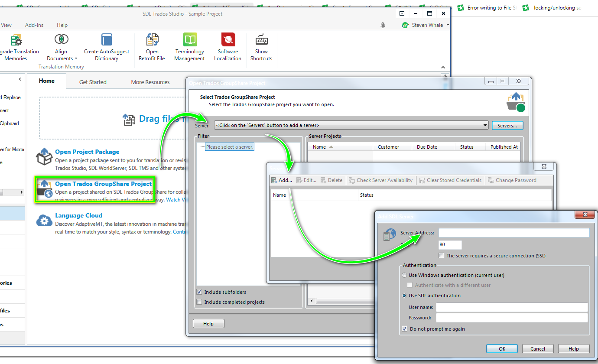Viewport: 598px width, 364px height.
Task: Click the Align Documents icon
Action: point(61,40)
